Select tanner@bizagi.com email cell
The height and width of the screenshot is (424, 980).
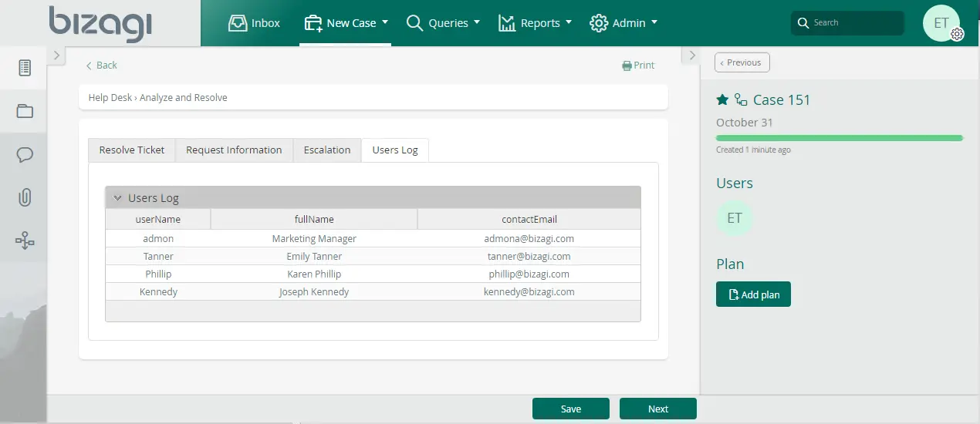pyautogui.click(x=529, y=257)
